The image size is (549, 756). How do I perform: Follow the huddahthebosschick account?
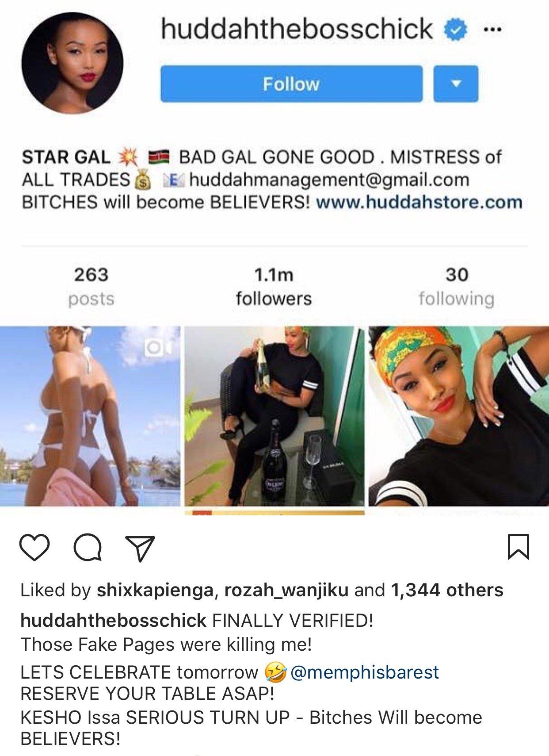(x=291, y=84)
